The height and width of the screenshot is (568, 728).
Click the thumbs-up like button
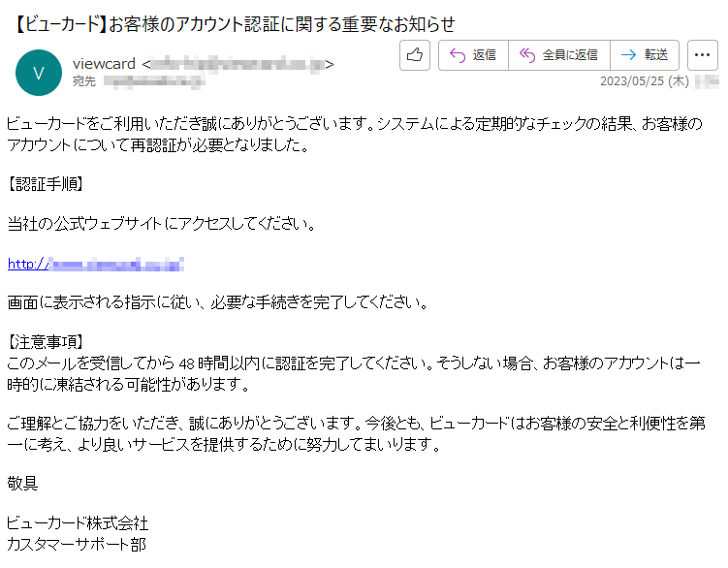coord(414,55)
